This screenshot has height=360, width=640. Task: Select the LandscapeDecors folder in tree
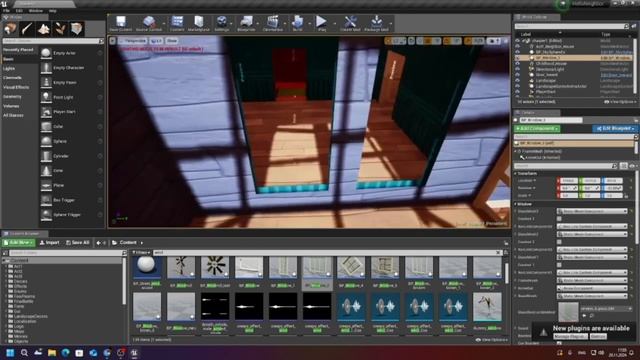pyautogui.click(x=30, y=316)
